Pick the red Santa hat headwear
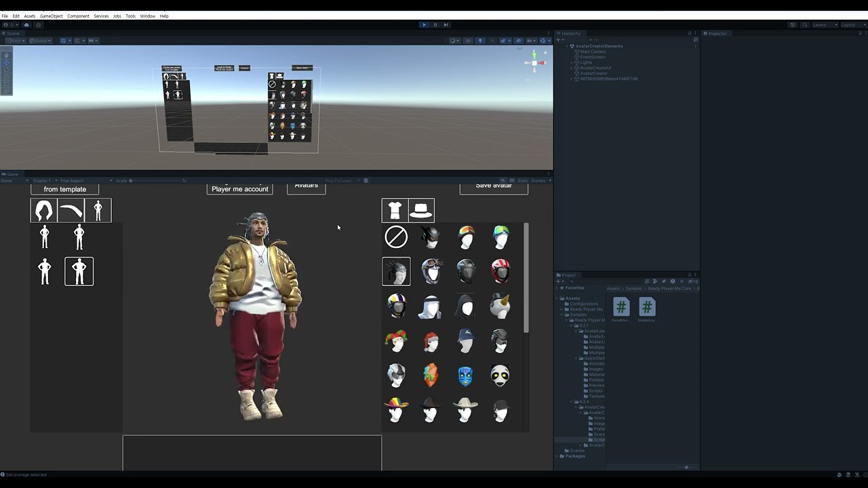The width and height of the screenshot is (868, 488). [x=431, y=340]
